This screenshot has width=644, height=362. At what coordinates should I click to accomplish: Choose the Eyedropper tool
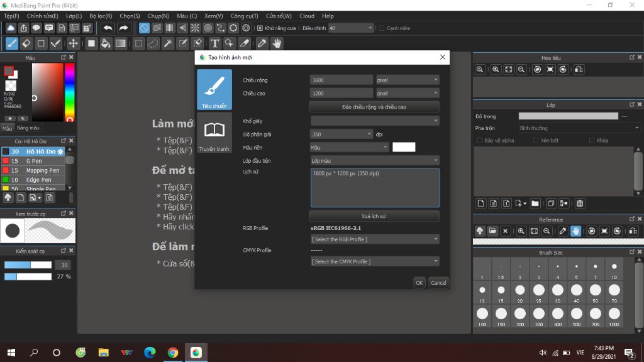pyautogui.click(x=262, y=43)
